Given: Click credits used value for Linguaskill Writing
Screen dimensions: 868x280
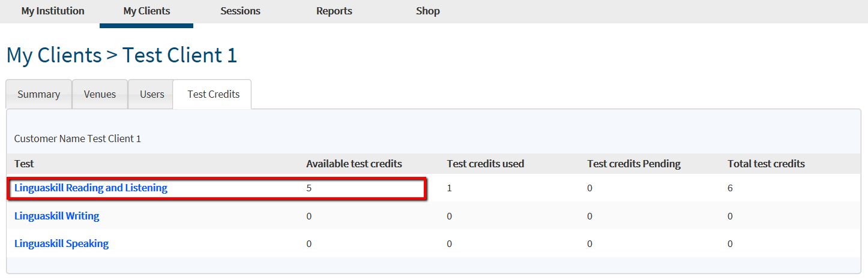Looking at the screenshot, I should click(x=450, y=216).
